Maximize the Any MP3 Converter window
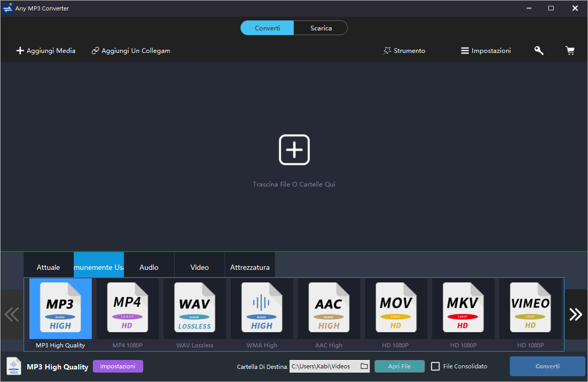 point(551,8)
